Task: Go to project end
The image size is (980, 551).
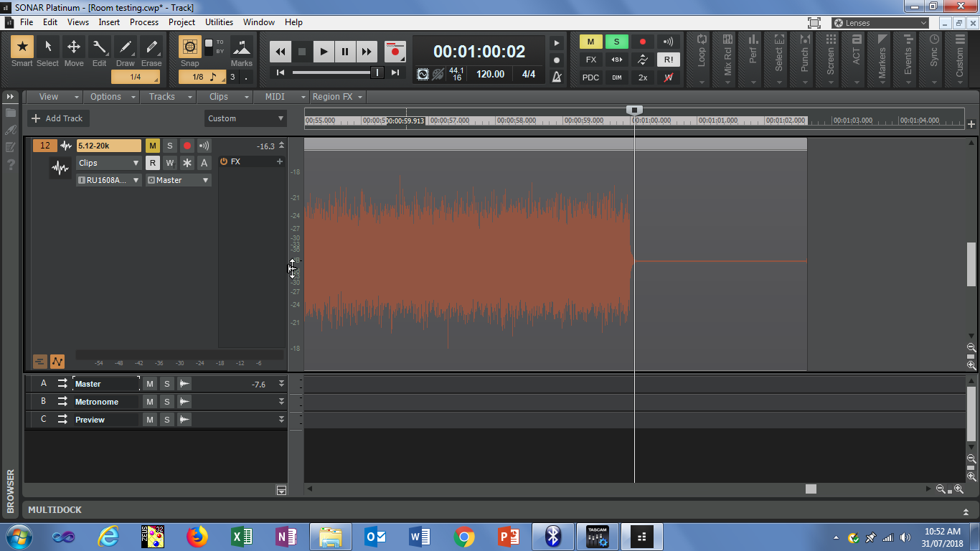Action: (396, 72)
